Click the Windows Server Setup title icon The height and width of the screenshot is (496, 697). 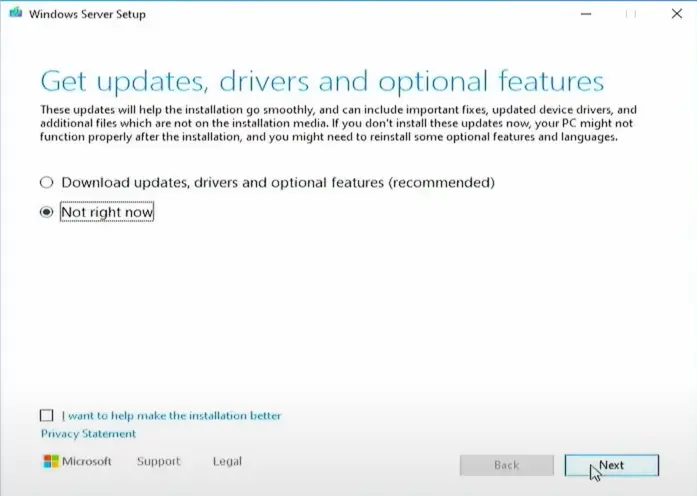point(16,13)
